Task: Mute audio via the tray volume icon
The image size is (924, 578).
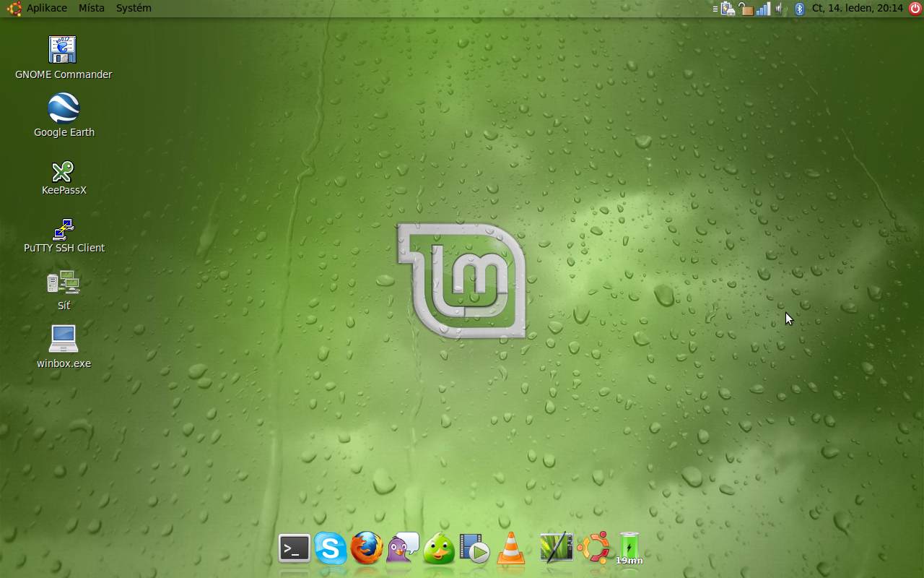Action: [x=780, y=9]
